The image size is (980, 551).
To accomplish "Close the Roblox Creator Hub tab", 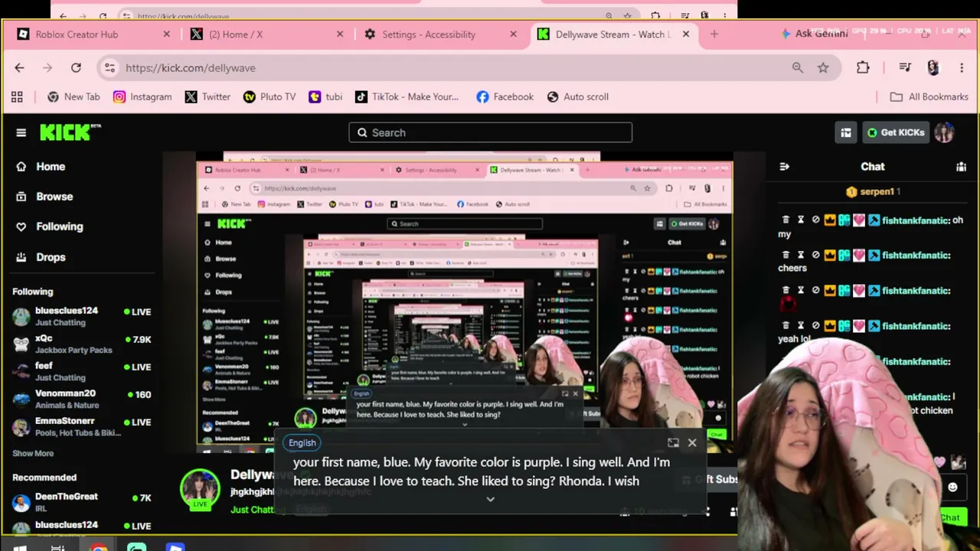I will coord(166,34).
